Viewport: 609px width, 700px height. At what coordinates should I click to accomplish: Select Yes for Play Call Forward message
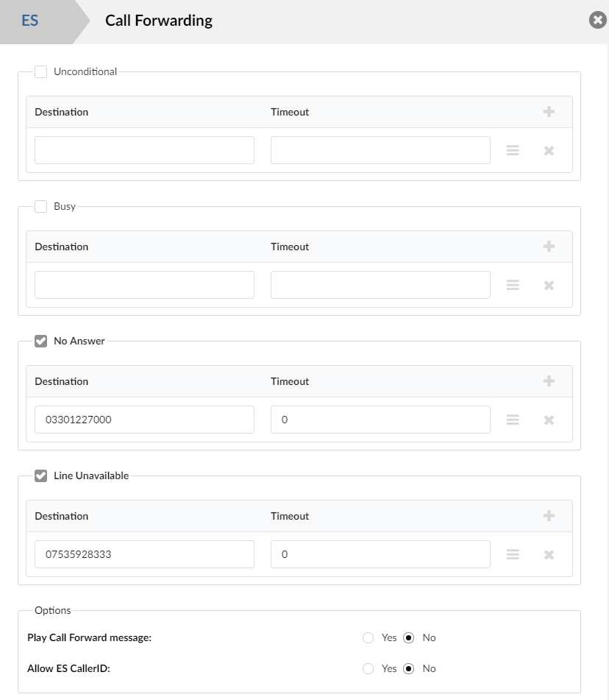(368, 638)
